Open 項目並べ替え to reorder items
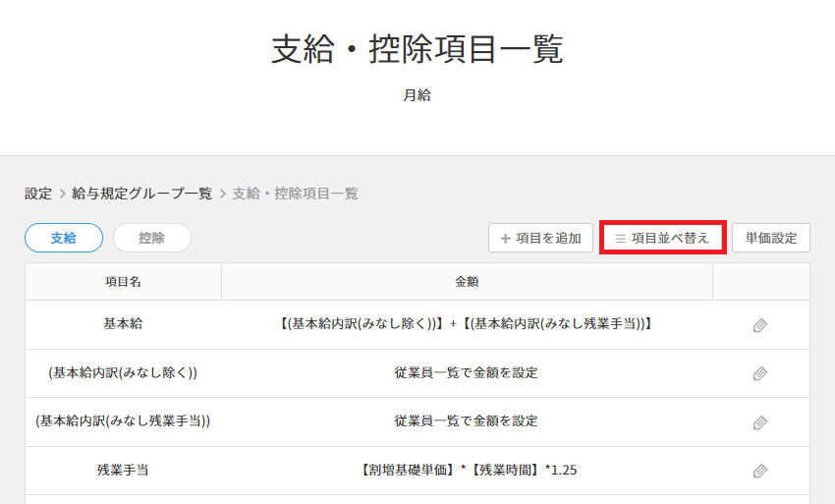The width and height of the screenshot is (835, 504). tap(662, 238)
